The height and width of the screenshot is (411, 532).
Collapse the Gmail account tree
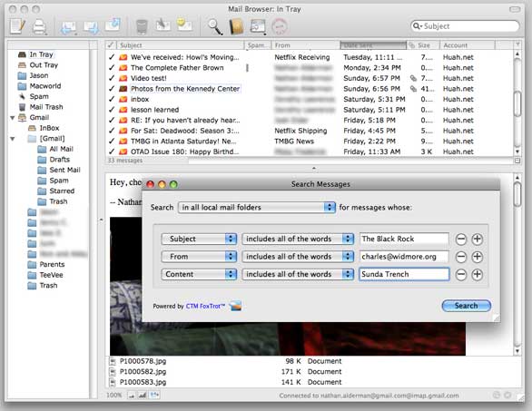[12, 118]
